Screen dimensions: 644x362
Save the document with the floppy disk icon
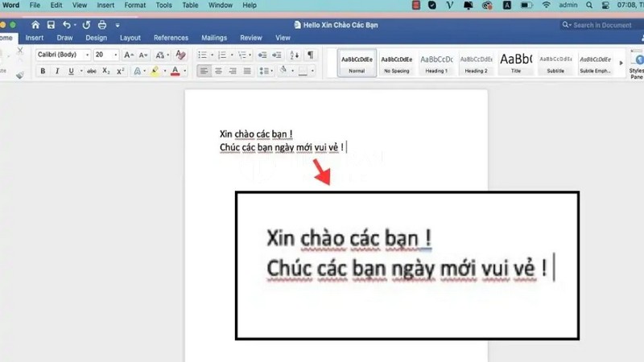[51, 25]
